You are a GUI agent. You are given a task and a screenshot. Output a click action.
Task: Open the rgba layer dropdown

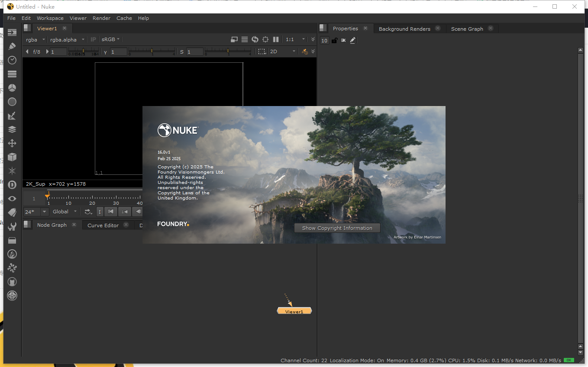pyautogui.click(x=35, y=39)
